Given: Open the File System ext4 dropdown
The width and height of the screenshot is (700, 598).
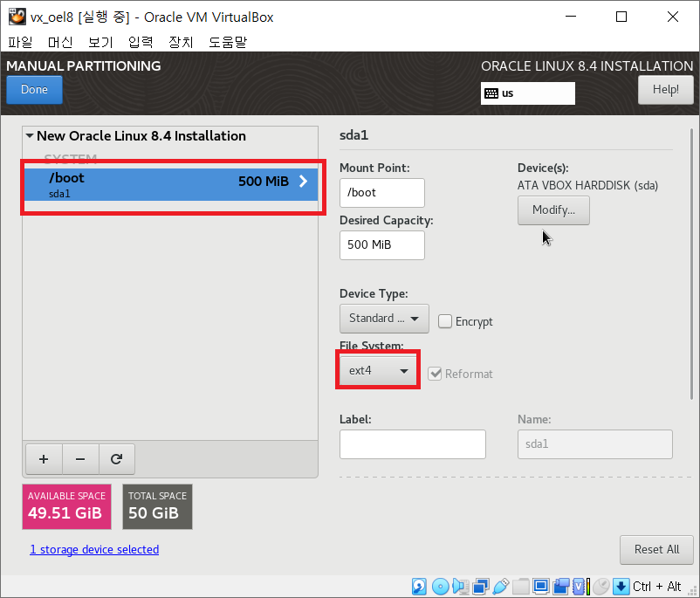Looking at the screenshot, I should (x=378, y=371).
